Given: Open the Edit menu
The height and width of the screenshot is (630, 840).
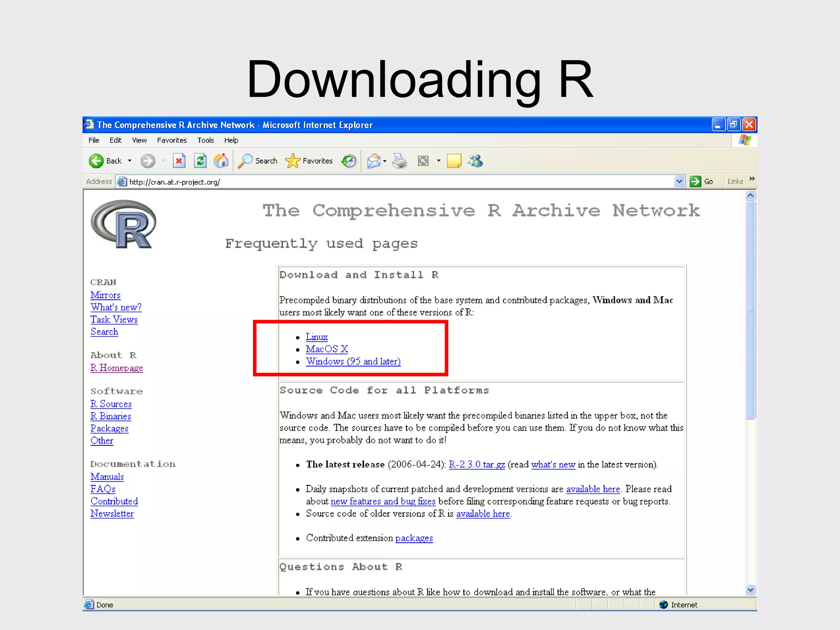Looking at the screenshot, I should pyautogui.click(x=115, y=140).
